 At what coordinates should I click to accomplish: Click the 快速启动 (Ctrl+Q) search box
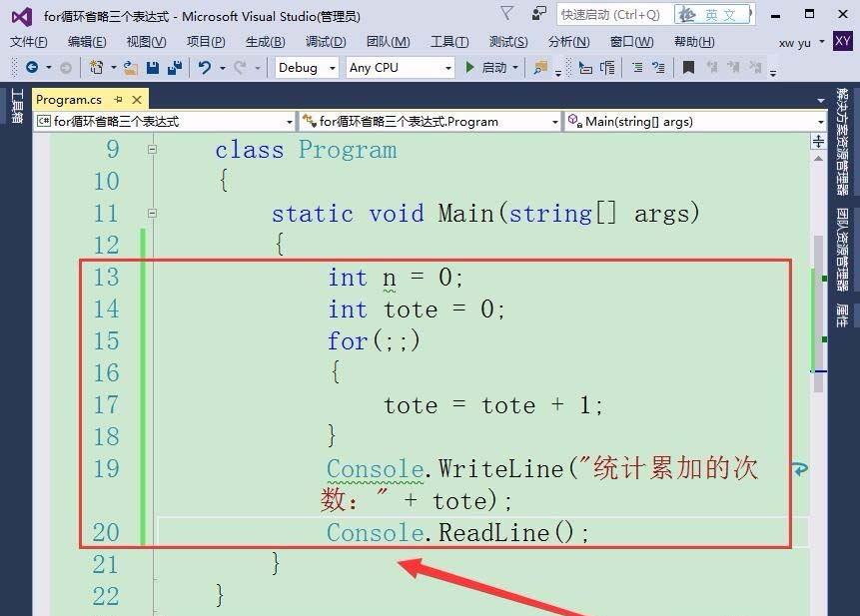click(x=614, y=14)
